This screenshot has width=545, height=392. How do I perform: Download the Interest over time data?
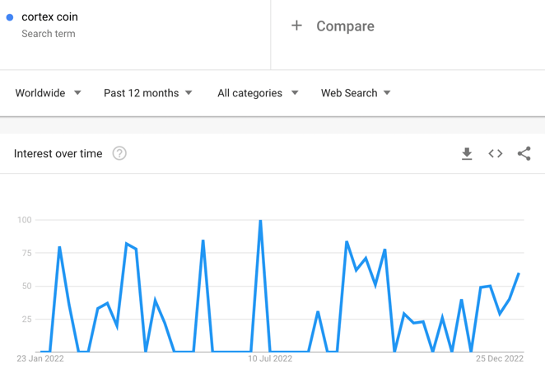(x=467, y=153)
